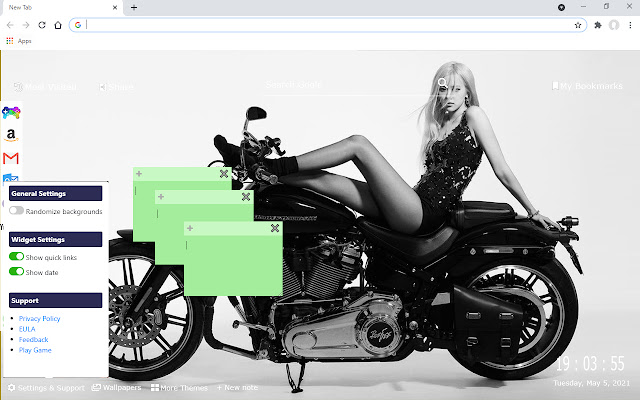Click the Play Game link
640x400 pixels.
point(35,350)
